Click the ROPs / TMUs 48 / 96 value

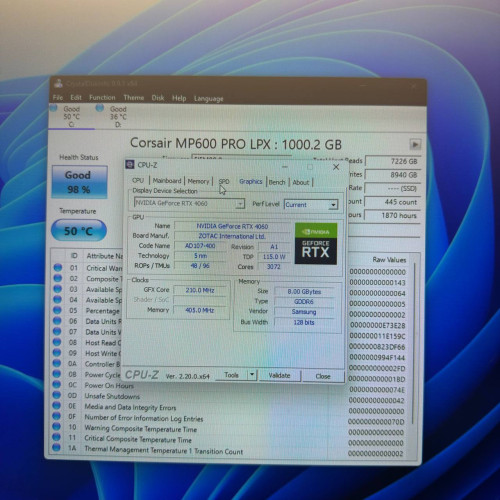click(x=200, y=266)
